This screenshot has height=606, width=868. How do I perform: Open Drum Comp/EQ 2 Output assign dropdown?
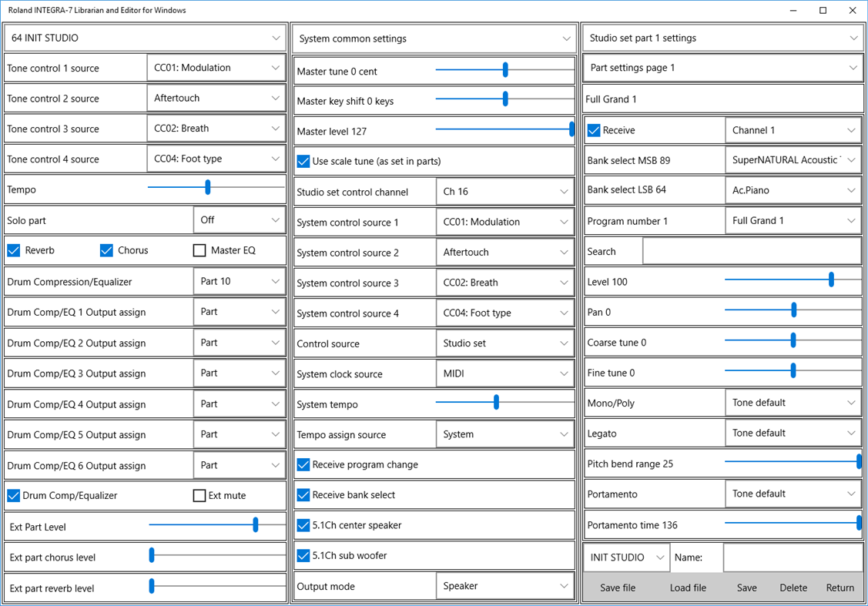(x=240, y=343)
